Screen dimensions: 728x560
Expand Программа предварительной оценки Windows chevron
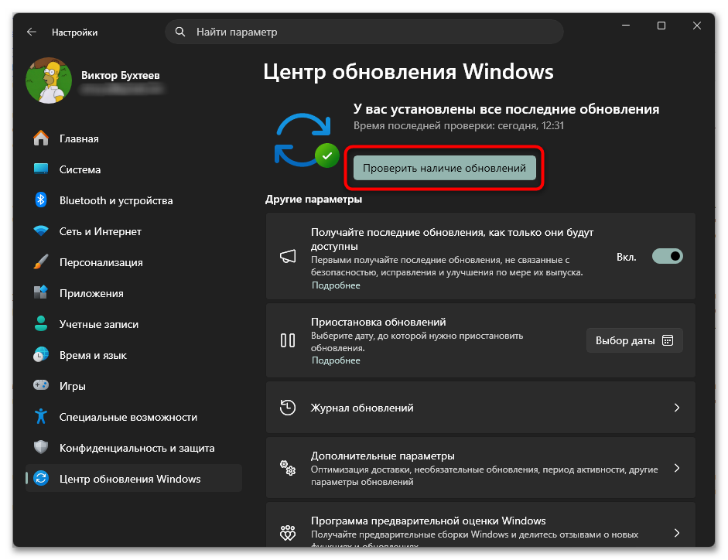(x=677, y=533)
